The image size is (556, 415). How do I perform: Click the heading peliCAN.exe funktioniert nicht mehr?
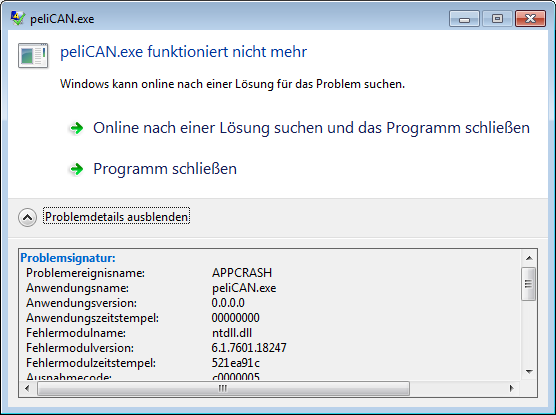pos(183,52)
